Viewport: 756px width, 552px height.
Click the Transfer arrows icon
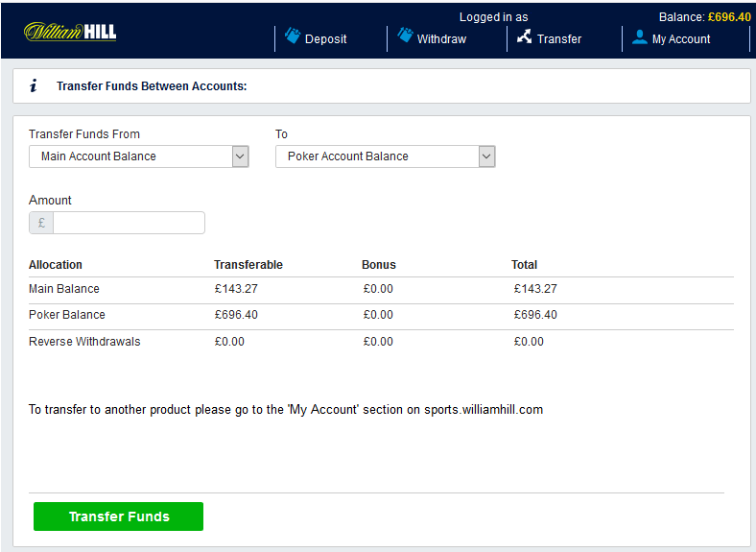(525, 36)
